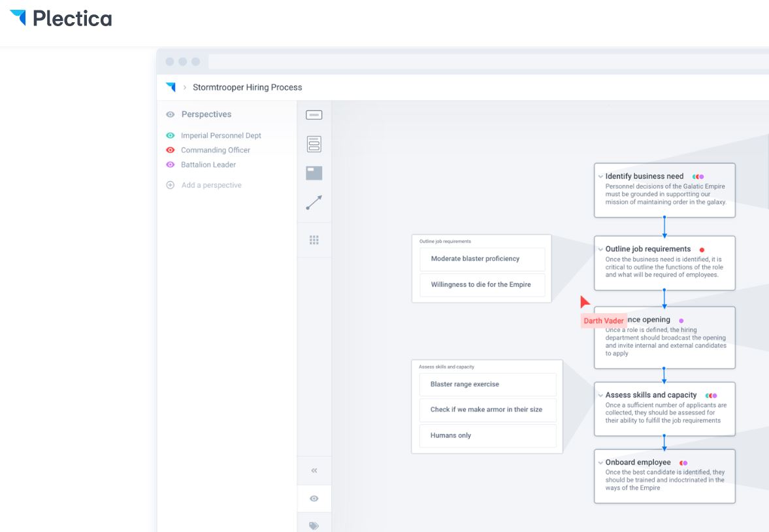Click the Plectica logo in breadcrumb bar
769x532 pixels.
[171, 87]
